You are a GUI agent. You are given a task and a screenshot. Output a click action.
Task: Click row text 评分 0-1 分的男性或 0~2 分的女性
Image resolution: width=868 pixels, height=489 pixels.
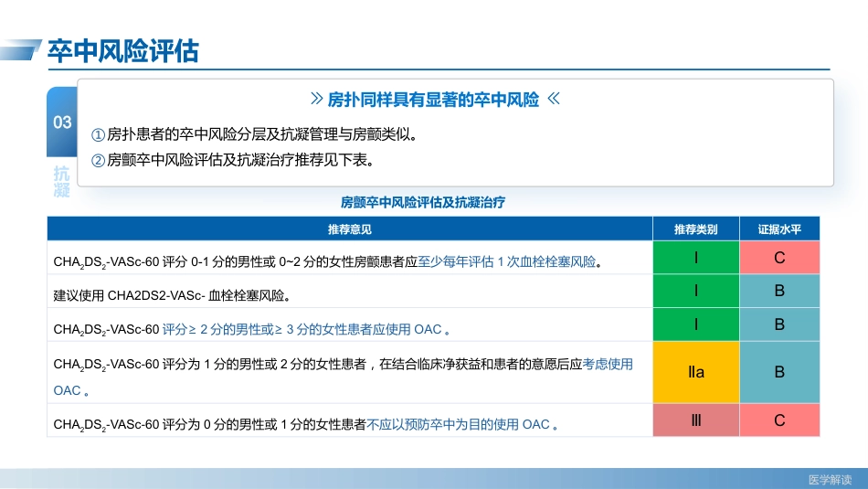click(259, 261)
